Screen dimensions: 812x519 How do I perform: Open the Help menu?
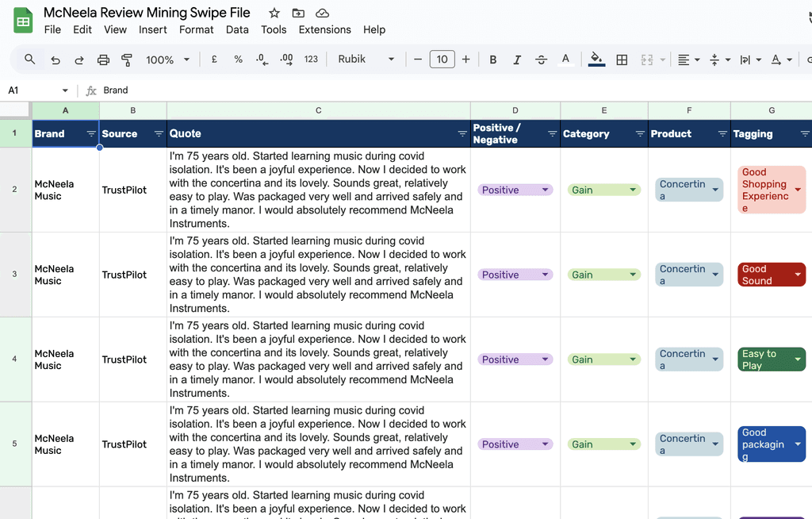(374, 29)
